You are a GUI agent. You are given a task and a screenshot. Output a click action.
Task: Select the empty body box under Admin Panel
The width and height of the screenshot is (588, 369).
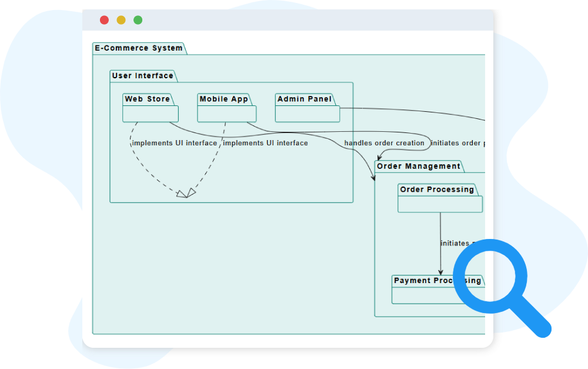pos(308,114)
